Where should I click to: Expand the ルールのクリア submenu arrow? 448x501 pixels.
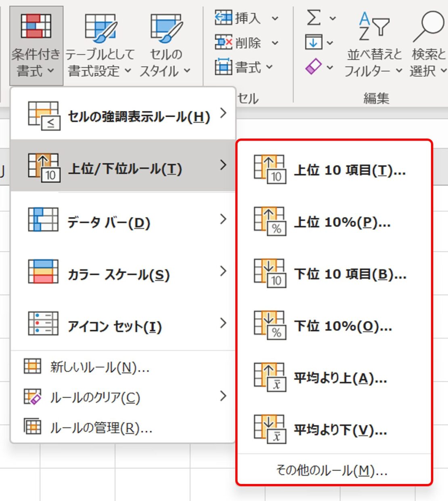click(223, 396)
